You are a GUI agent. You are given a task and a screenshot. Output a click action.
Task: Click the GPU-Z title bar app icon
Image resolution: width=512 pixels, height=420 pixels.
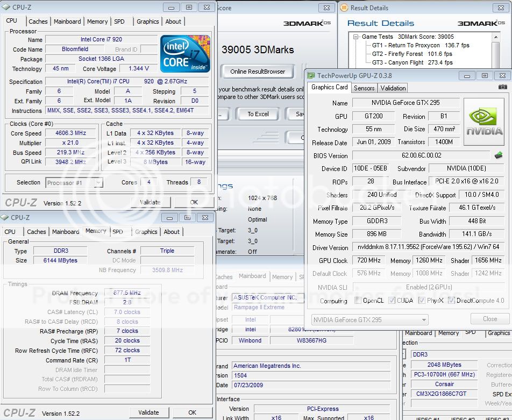tap(311, 75)
